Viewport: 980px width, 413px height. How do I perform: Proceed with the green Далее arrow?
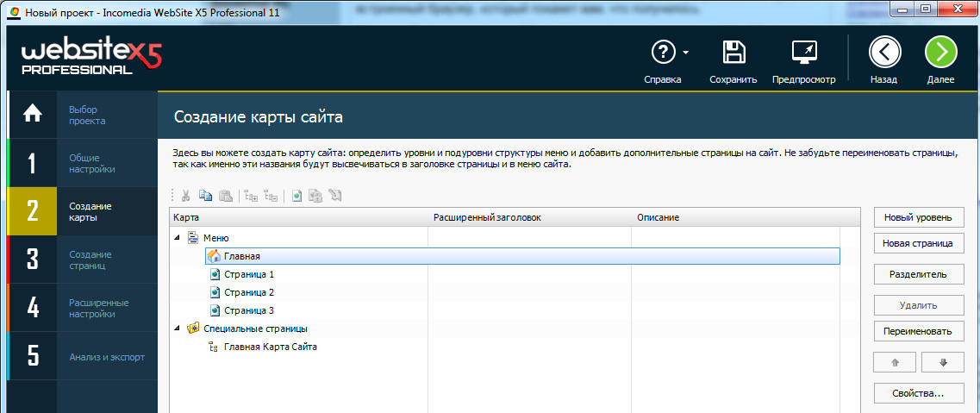[940, 53]
